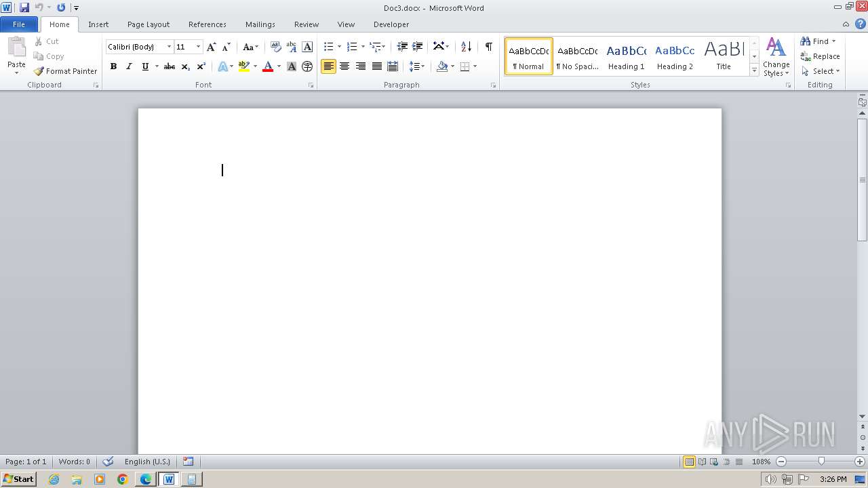The image size is (868, 488).
Task: Open Word Help question mark icon
Action: [x=861, y=24]
